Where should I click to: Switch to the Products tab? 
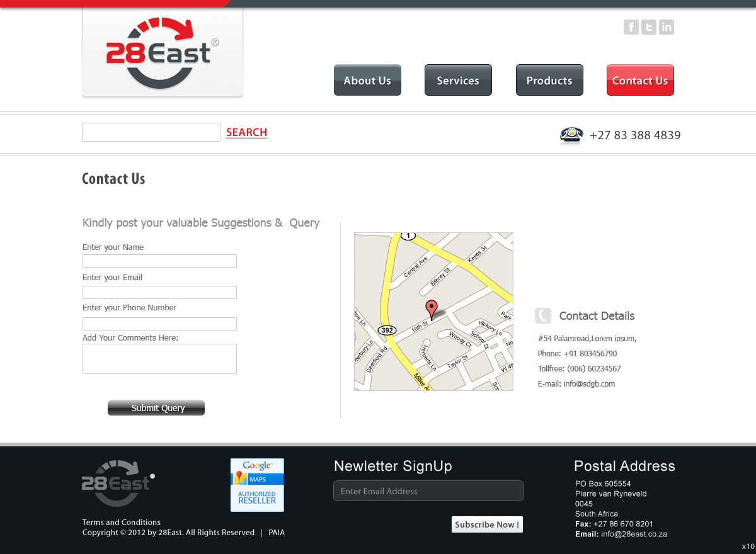click(549, 80)
